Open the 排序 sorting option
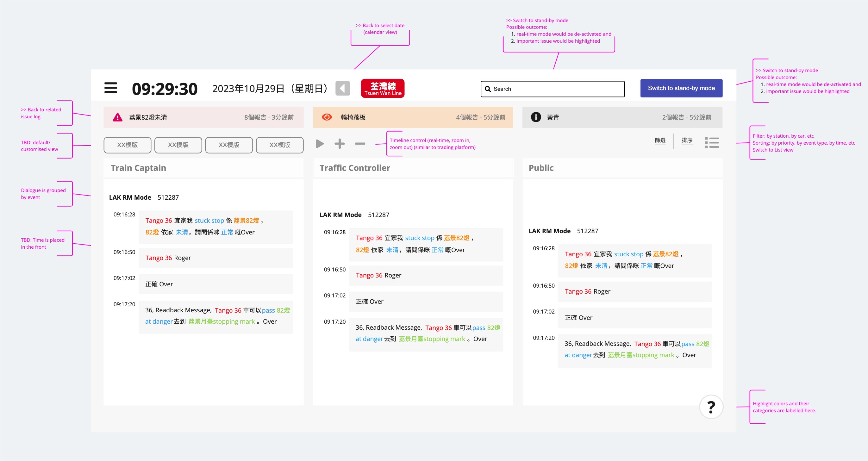The image size is (868, 461). (x=687, y=140)
